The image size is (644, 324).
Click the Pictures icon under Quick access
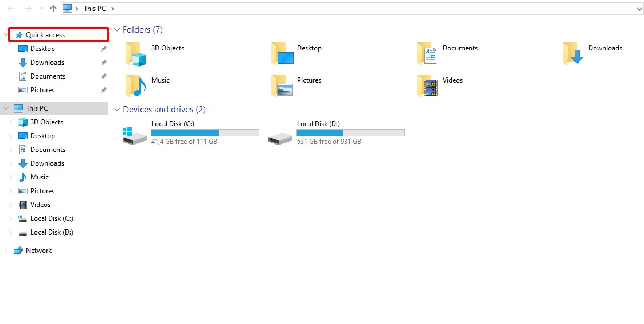point(23,90)
